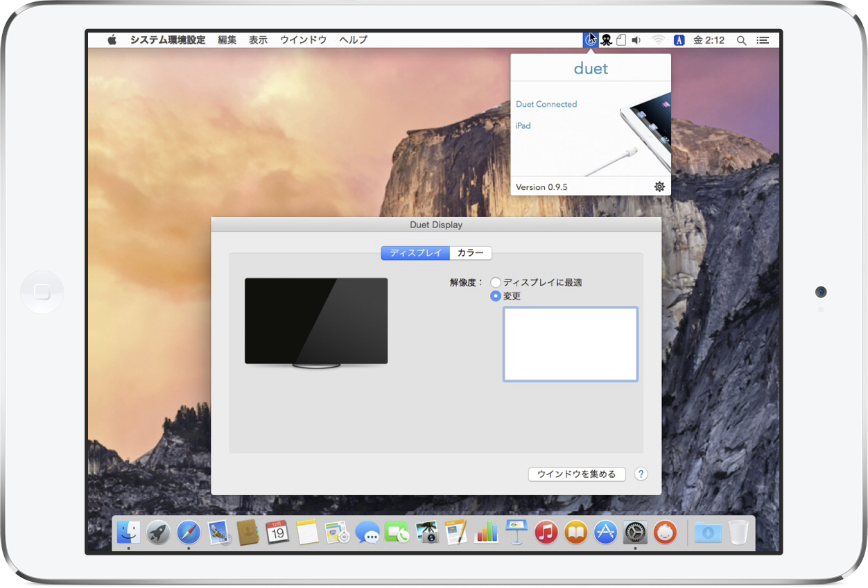Open the Downloads folder in the Dock
The height and width of the screenshot is (588, 868).
coord(709,533)
